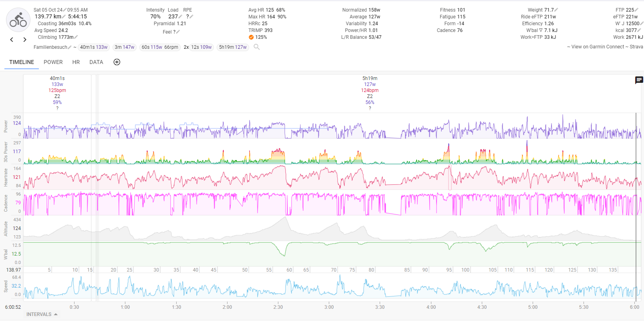This screenshot has height=322, width=644.
Task: Edit the weight value with pencil icon
Action: (556, 10)
